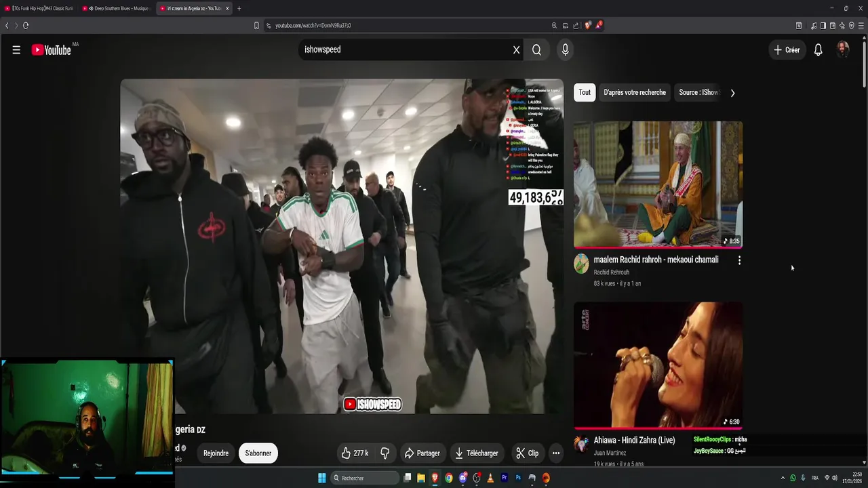Open the taskbar volume speaker icon
868x488 pixels.
(x=834, y=478)
